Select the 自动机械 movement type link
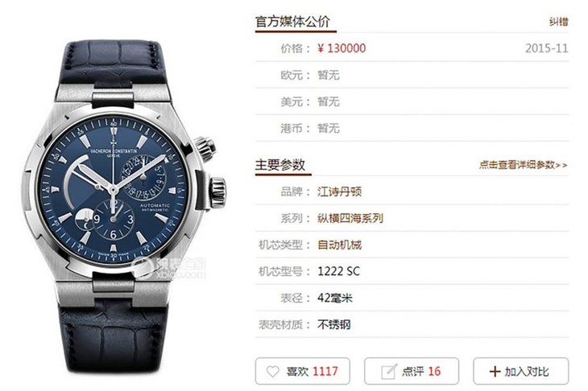 [339, 245]
